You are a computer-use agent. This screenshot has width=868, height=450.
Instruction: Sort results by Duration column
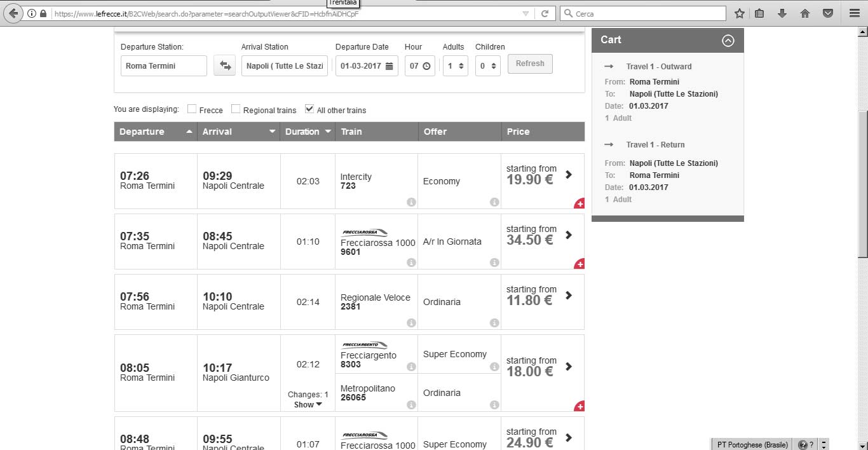pos(308,132)
